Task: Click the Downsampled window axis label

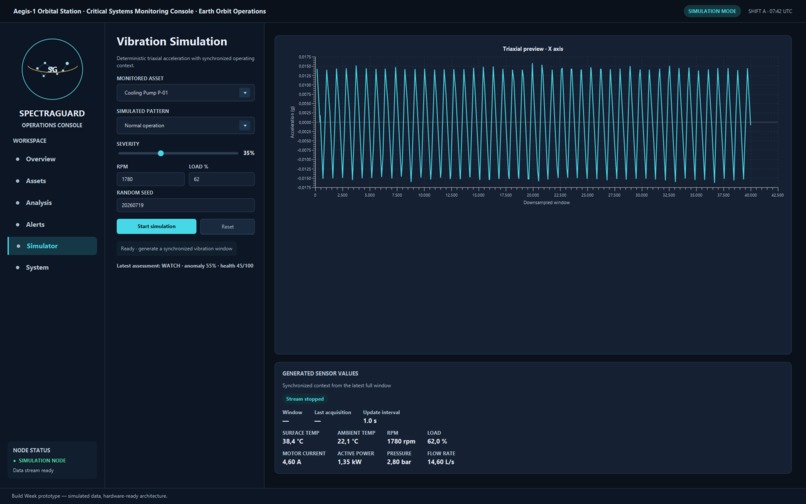Action: (x=546, y=203)
